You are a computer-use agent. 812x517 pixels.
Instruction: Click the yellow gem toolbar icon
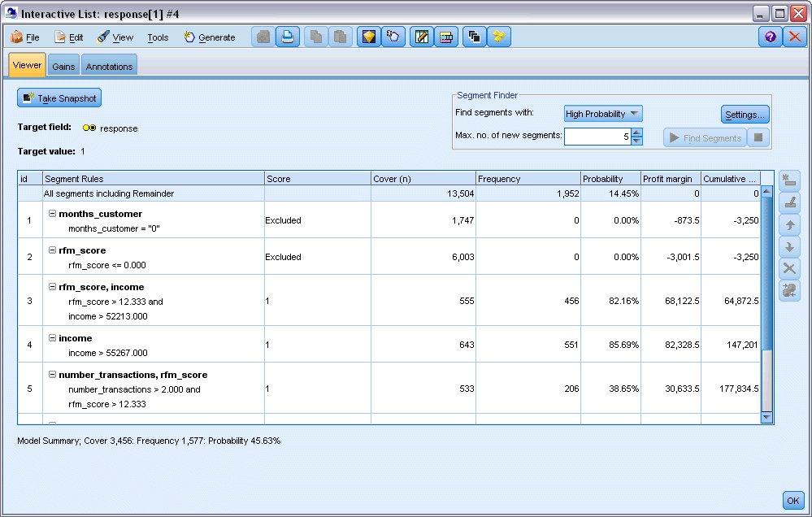pyautogui.click(x=369, y=37)
